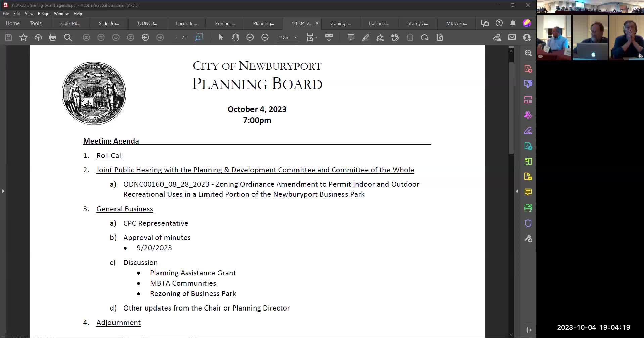Click the upload to cloud icon
Image resolution: width=644 pixels, height=338 pixels.
[x=38, y=37]
